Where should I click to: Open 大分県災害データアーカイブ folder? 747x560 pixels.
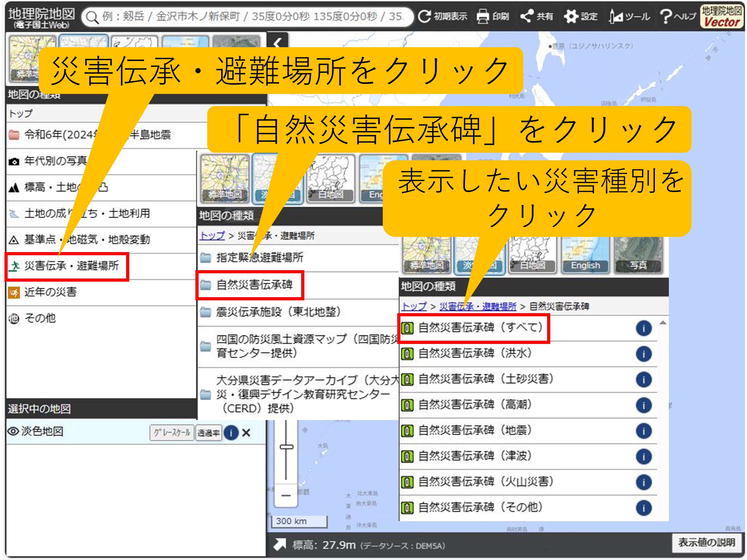point(298,394)
